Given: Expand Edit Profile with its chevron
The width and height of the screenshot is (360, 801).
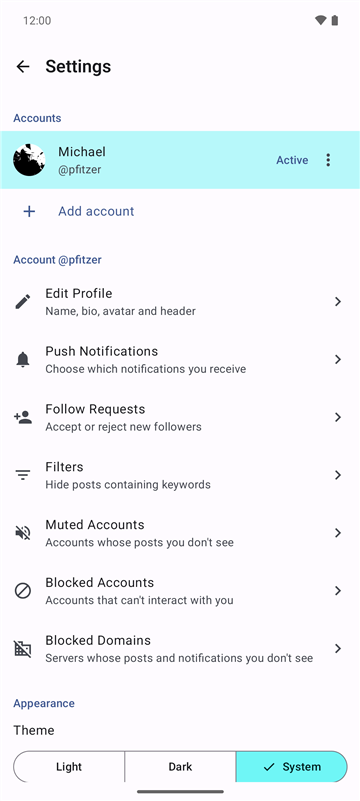Looking at the screenshot, I should [x=338, y=301].
